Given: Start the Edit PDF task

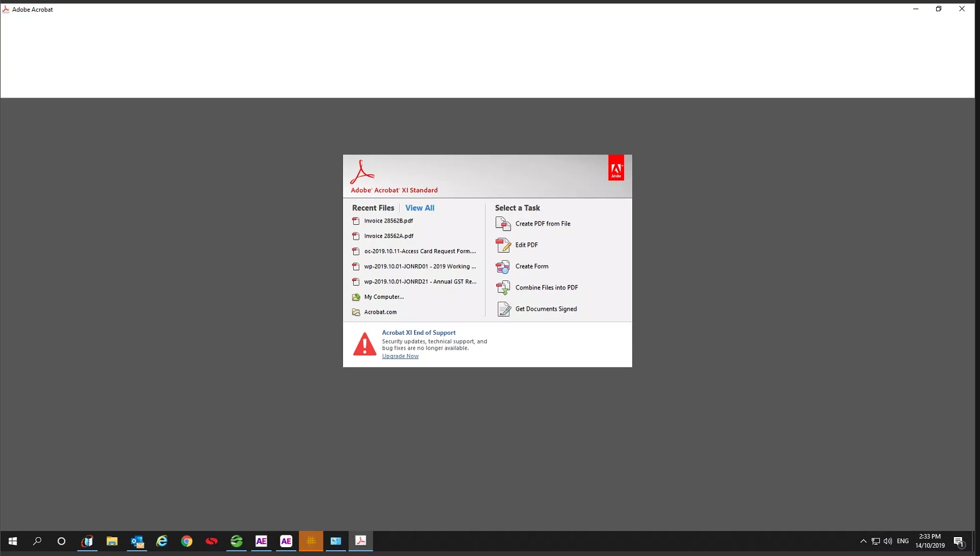Looking at the screenshot, I should click(517, 245).
